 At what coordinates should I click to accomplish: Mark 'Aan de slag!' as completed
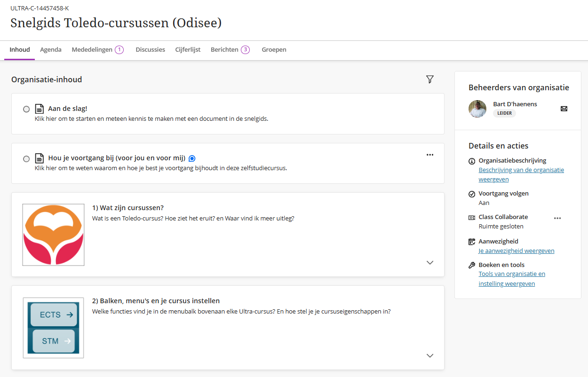(26, 109)
